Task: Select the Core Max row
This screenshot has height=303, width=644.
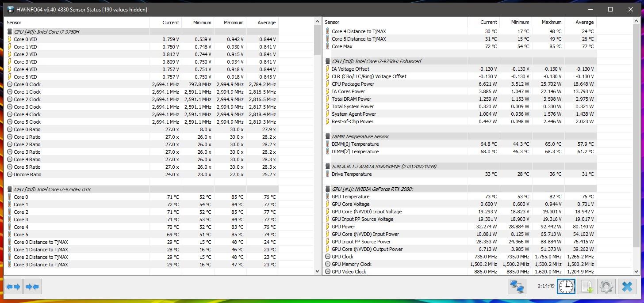Action: coord(460,46)
